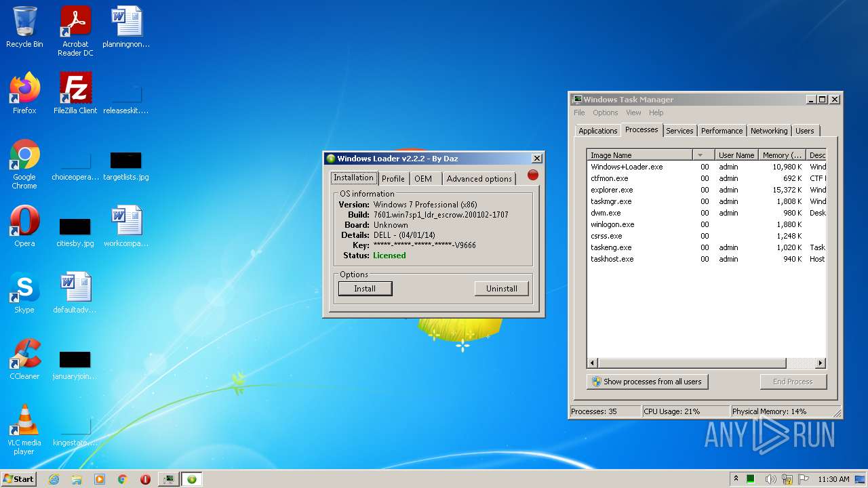Switch to the Networking tab

[x=769, y=131]
